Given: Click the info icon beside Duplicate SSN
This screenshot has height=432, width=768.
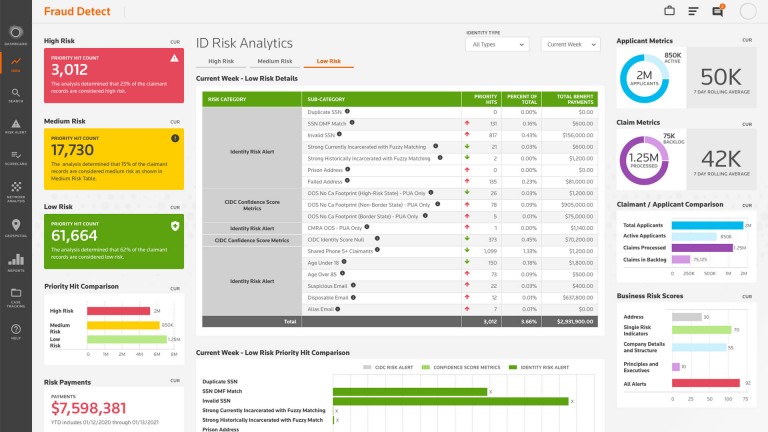Looking at the screenshot, I should click(x=346, y=113).
